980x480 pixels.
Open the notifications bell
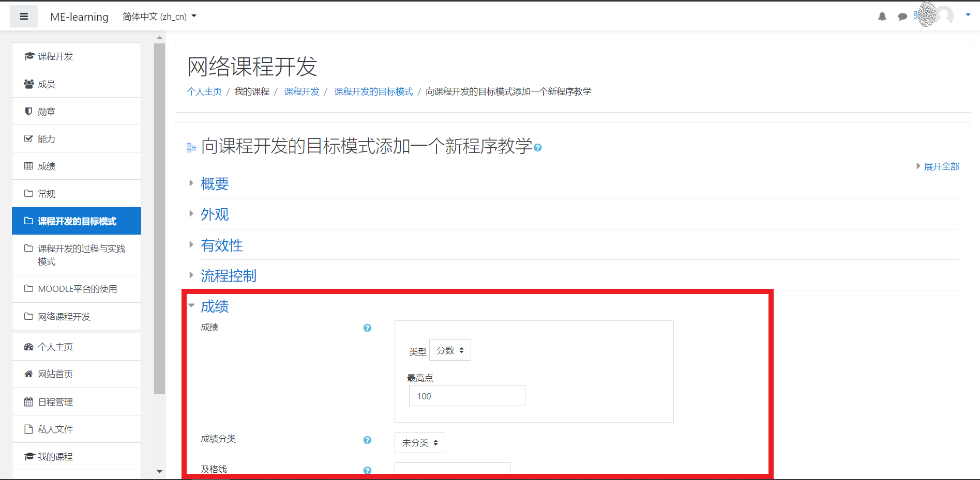881,16
